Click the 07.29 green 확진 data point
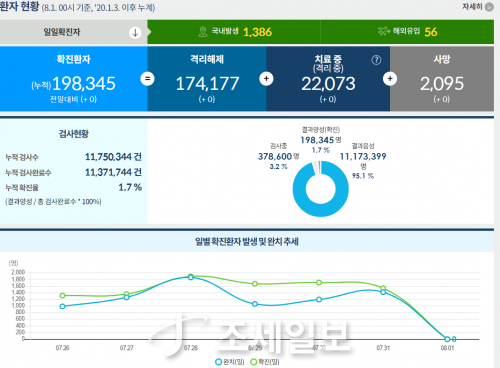 click(x=255, y=284)
